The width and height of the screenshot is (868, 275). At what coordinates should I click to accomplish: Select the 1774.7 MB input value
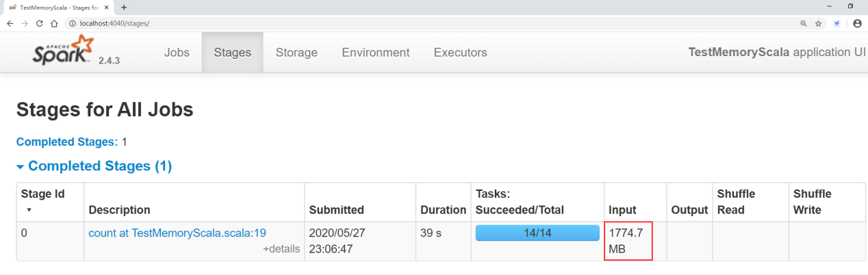click(x=626, y=241)
